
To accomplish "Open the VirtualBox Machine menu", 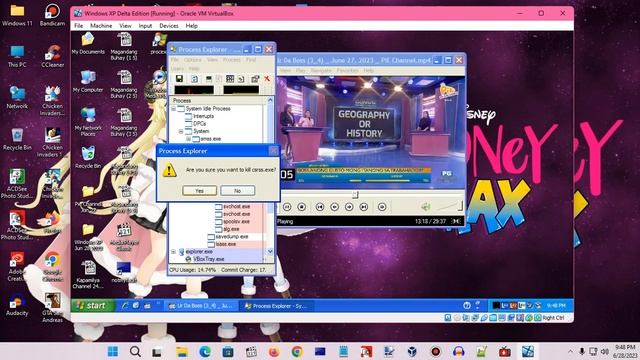I will click(101, 26).
